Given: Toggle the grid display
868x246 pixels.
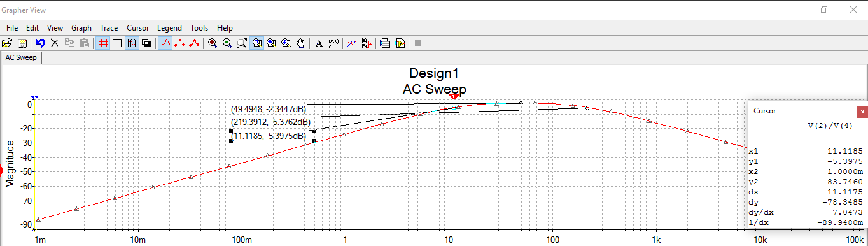Looking at the screenshot, I should point(102,43).
